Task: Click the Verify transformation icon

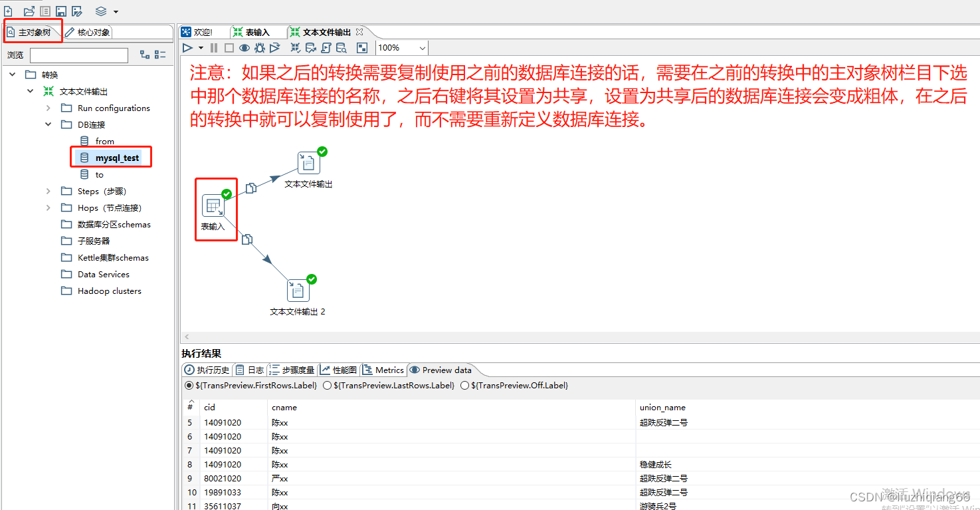Action: point(295,48)
